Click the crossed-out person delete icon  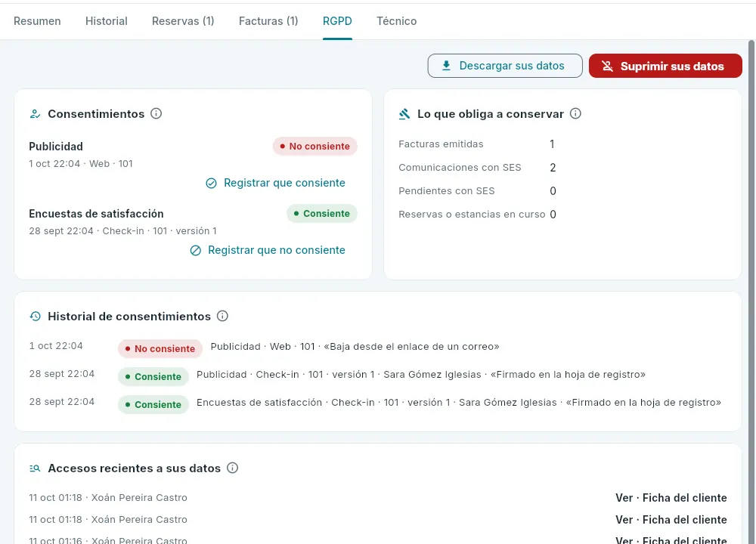[608, 66]
